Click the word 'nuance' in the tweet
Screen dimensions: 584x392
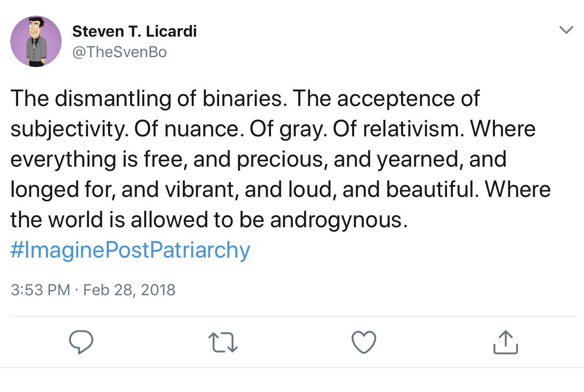(x=201, y=129)
